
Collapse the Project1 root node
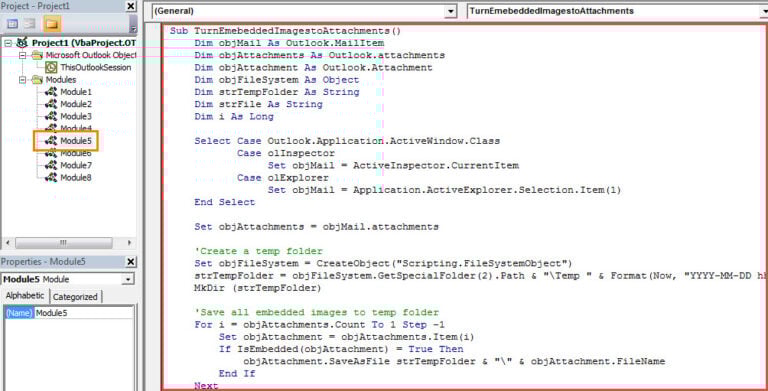point(7,43)
